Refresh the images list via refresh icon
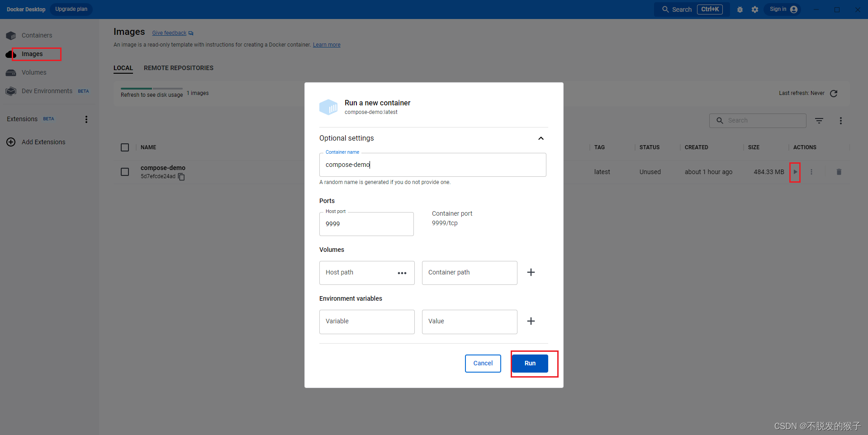 coord(834,93)
